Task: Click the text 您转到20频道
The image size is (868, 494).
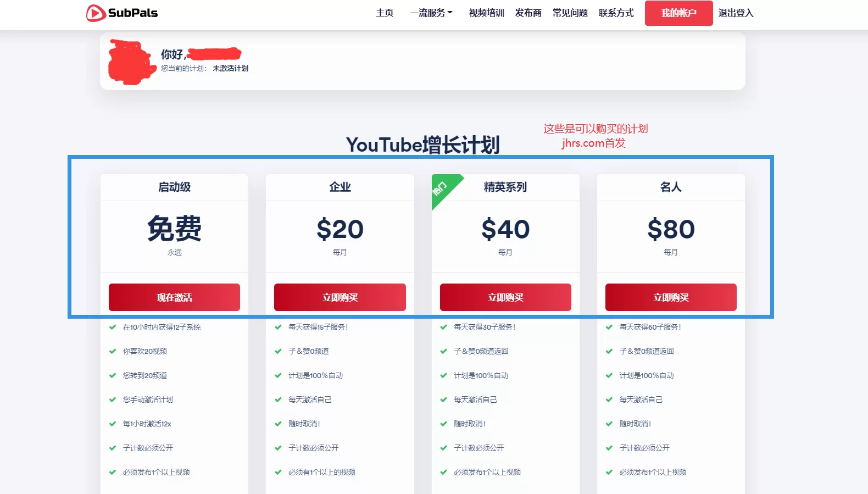Action: [145, 375]
